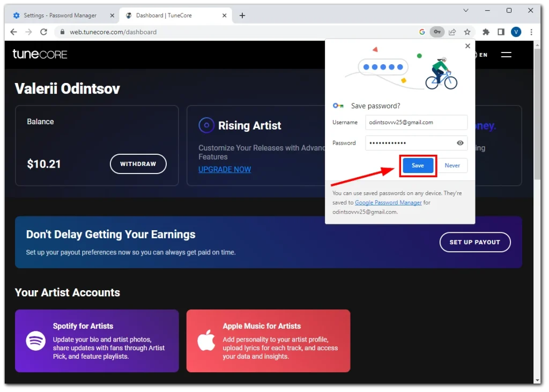Open the hamburger navigation menu
The width and height of the screenshot is (549, 392).
tap(506, 55)
